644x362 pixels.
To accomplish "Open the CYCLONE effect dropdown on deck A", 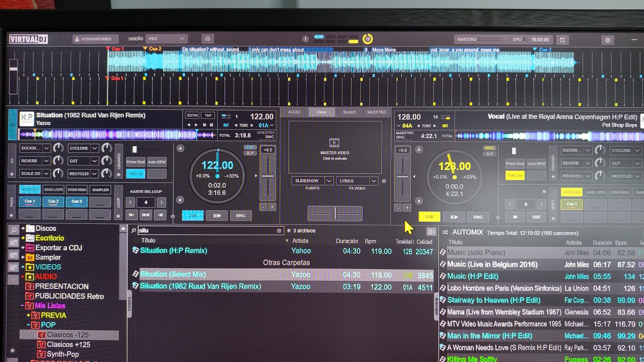I will 83,148.
